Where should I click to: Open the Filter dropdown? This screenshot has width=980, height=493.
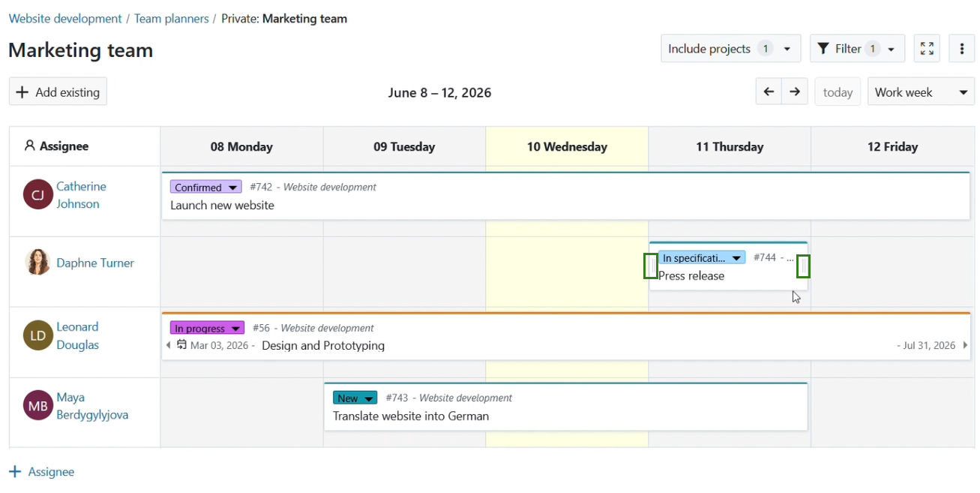857,49
